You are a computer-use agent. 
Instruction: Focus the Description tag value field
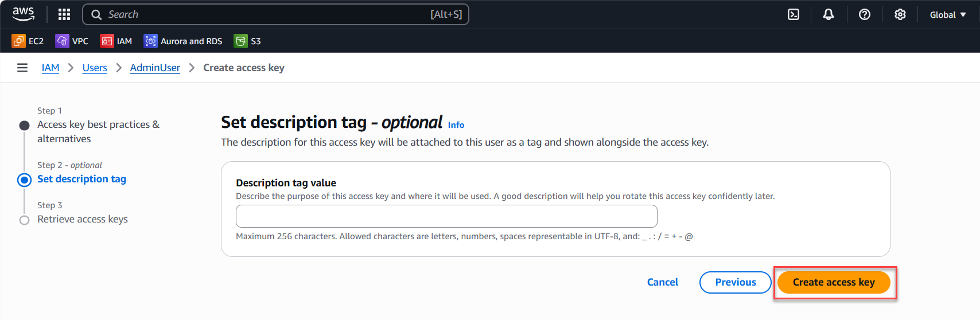tap(446, 216)
